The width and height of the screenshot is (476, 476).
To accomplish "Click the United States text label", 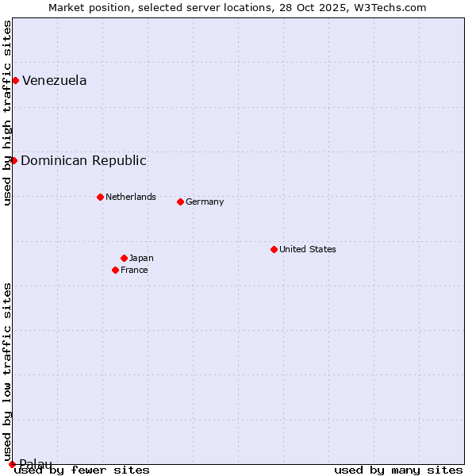I will [x=307, y=249].
